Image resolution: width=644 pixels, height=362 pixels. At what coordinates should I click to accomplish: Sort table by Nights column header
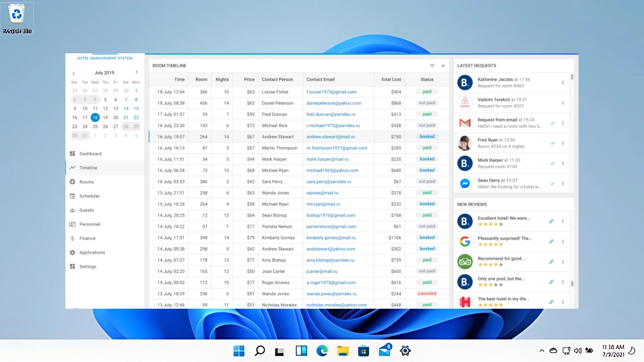click(x=222, y=79)
